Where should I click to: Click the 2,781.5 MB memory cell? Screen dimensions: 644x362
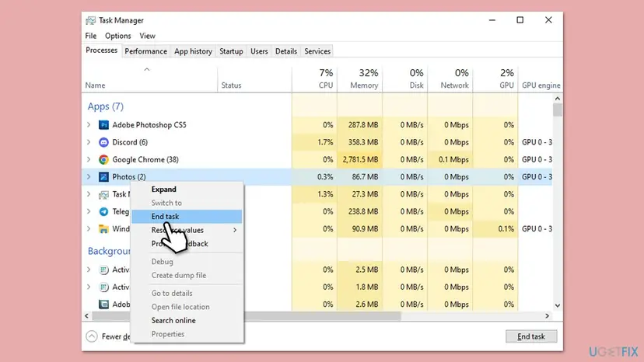click(360, 159)
